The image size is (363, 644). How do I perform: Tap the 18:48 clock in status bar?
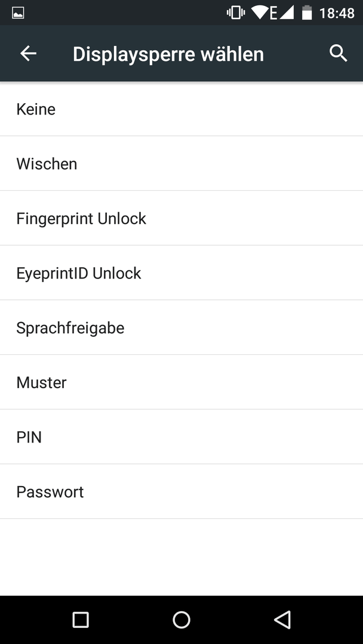click(337, 13)
